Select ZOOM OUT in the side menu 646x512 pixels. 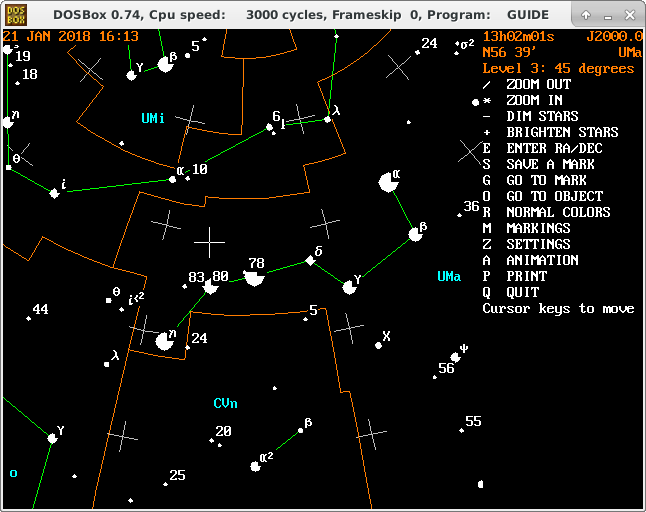(538, 84)
